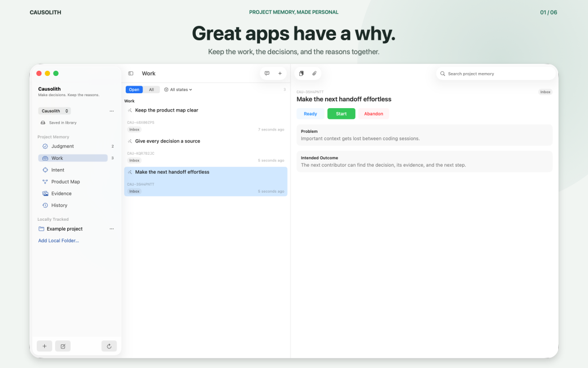Click the CAUSOLITH brand text at top
The height and width of the screenshot is (368, 588).
45,13
